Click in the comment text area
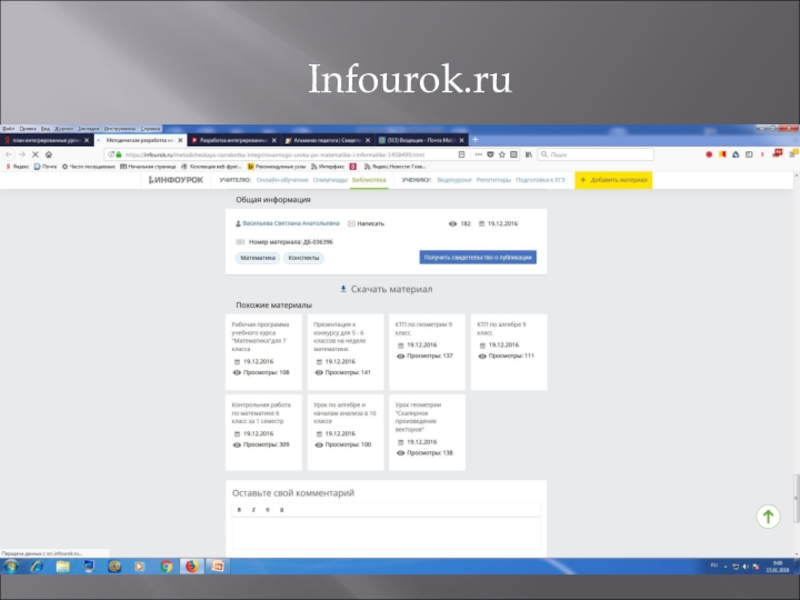This screenshot has height=600, width=800. click(x=386, y=534)
